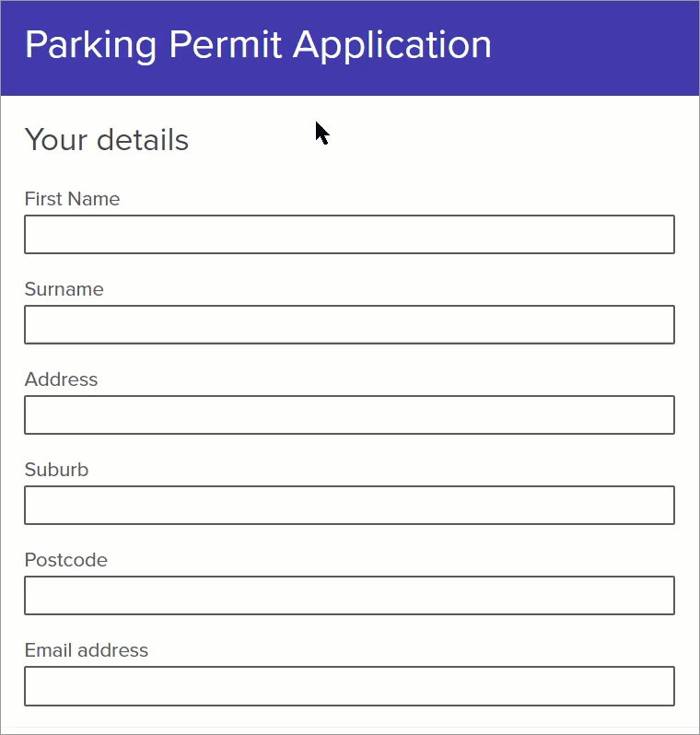The width and height of the screenshot is (700, 735).
Task: Click the "Suburb" label
Action: point(56,470)
